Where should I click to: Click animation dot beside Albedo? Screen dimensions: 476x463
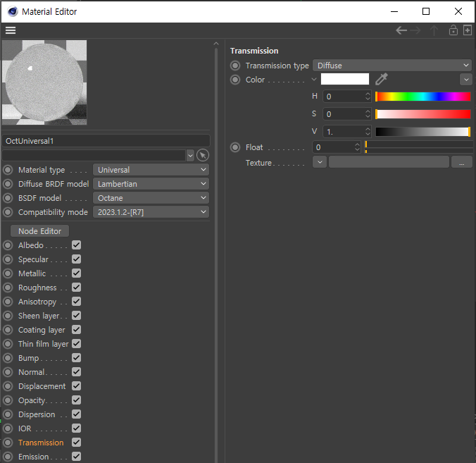coord(8,245)
